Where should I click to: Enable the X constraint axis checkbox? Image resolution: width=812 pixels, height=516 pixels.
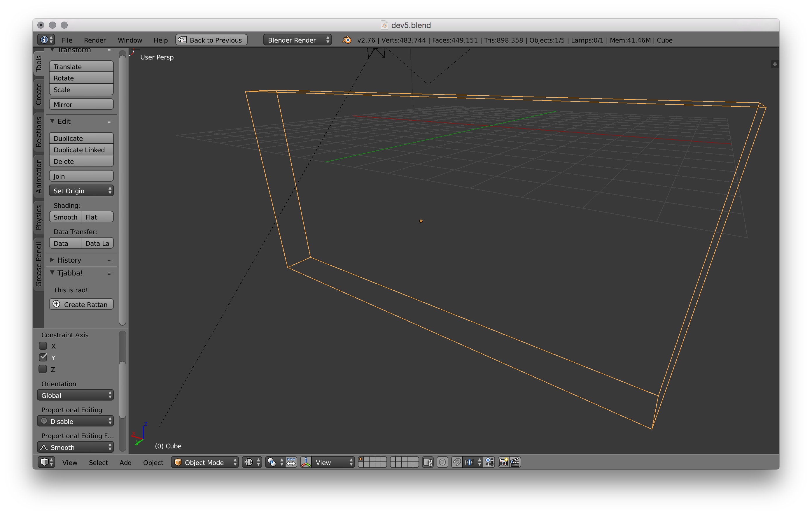click(43, 345)
